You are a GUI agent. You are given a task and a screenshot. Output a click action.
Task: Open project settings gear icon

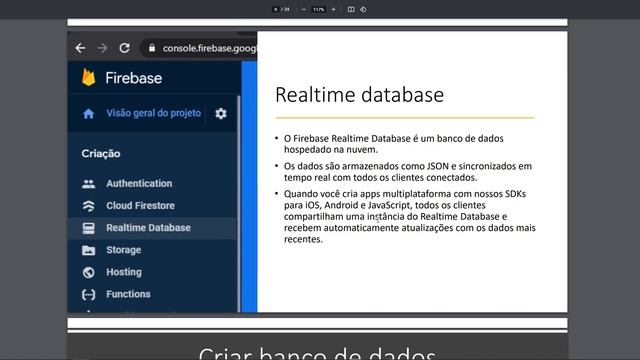pos(221,113)
